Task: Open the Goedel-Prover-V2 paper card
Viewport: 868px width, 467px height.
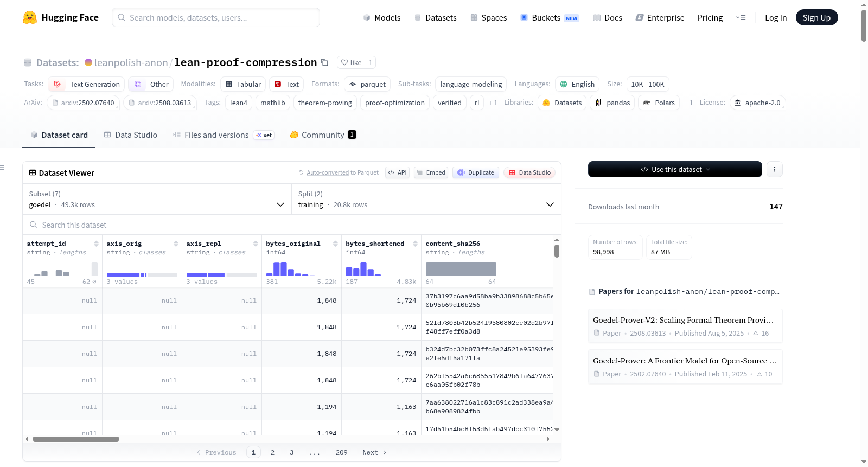Action: coord(685,326)
